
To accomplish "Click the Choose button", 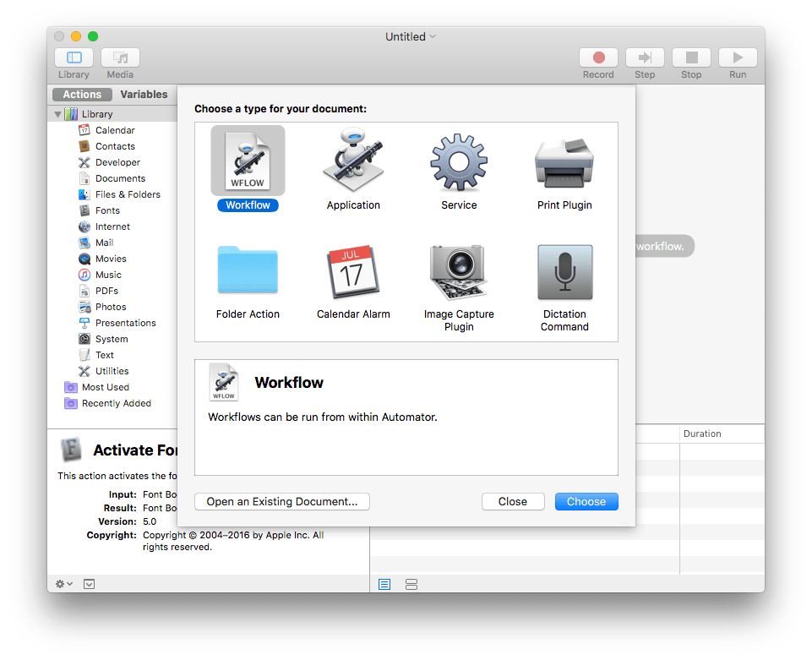I will [x=586, y=501].
